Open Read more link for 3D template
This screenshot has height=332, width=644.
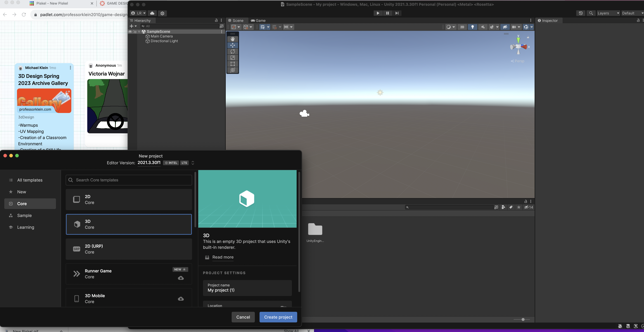coord(223,257)
